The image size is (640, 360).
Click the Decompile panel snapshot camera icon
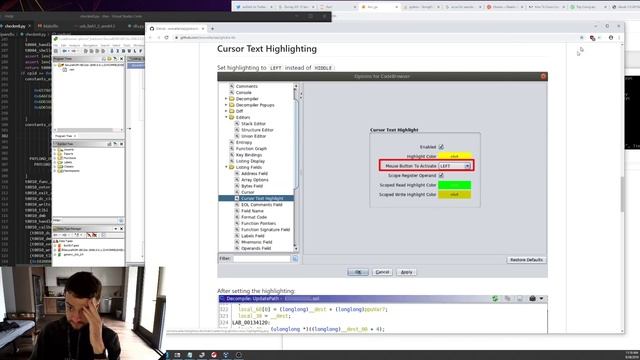tap(532, 299)
